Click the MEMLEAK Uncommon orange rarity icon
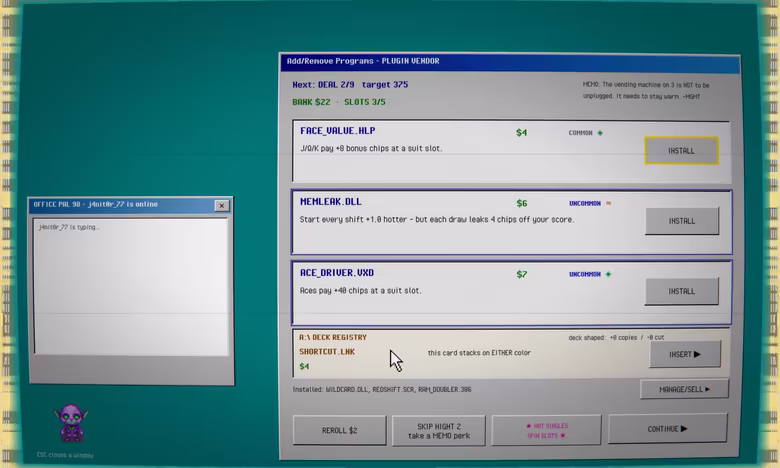 (608, 203)
